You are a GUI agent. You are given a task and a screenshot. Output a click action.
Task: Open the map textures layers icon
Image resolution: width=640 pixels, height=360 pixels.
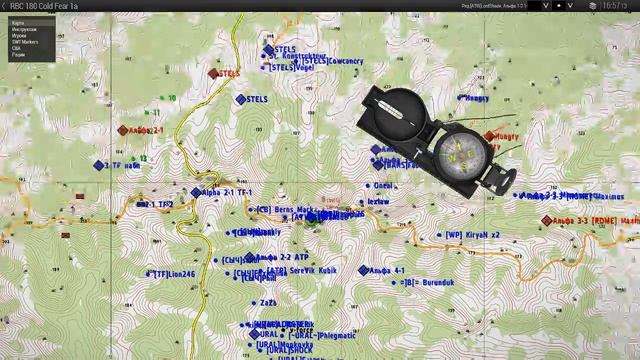coord(593,6)
